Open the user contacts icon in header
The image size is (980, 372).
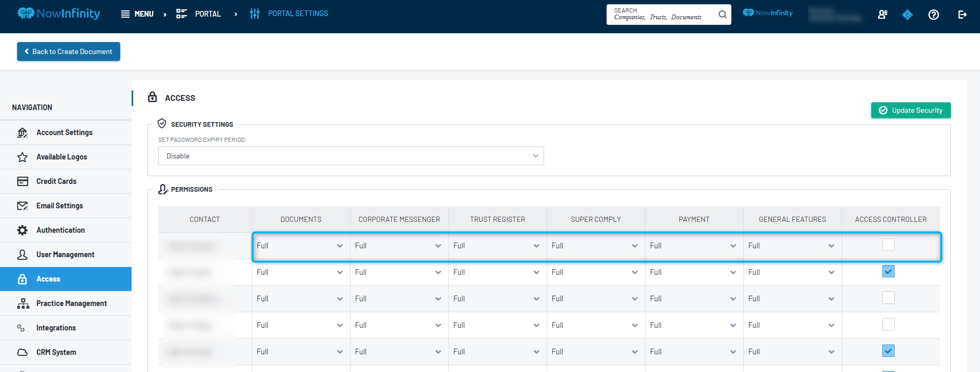(883, 15)
